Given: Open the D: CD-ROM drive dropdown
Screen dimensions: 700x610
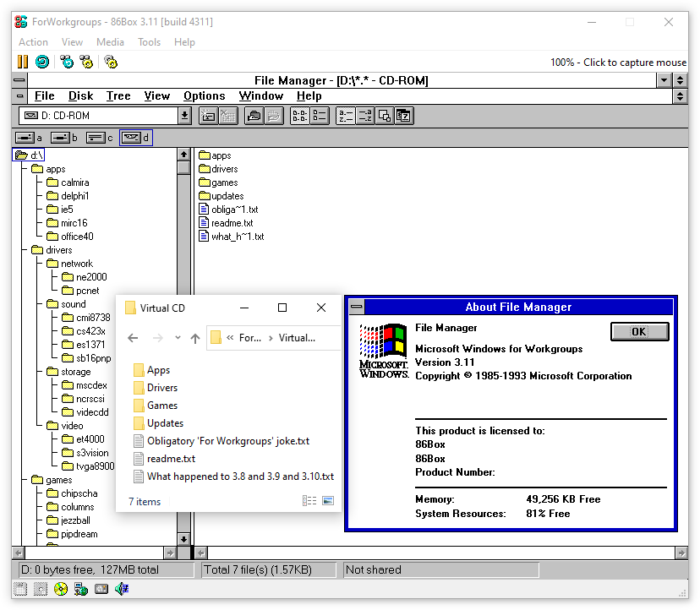Looking at the screenshot, I should point(184,116).
